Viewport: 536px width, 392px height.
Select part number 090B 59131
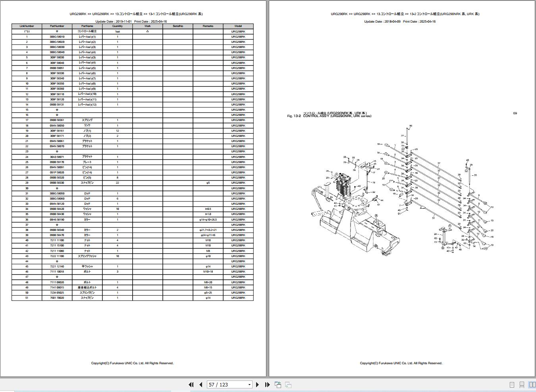click(57, 104)
